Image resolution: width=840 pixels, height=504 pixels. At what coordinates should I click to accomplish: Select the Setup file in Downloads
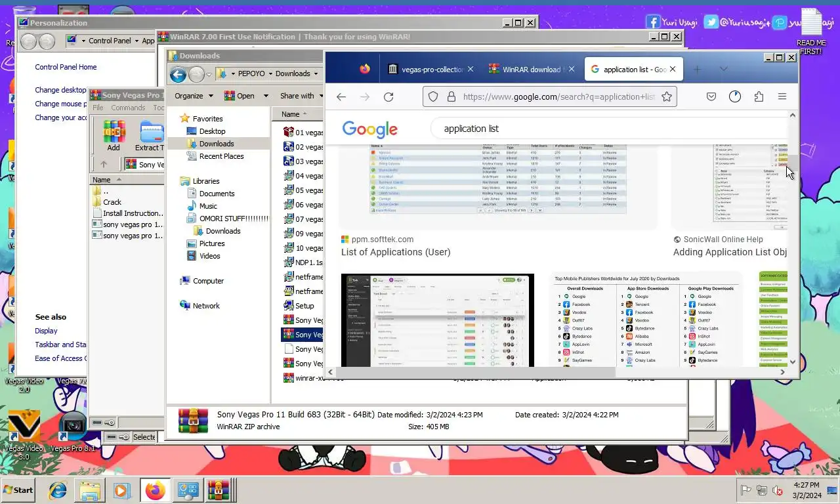click(299, 306)
